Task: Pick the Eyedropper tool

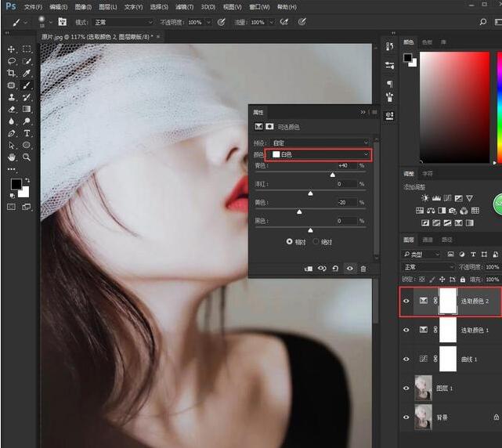Action: coord(27,73)
